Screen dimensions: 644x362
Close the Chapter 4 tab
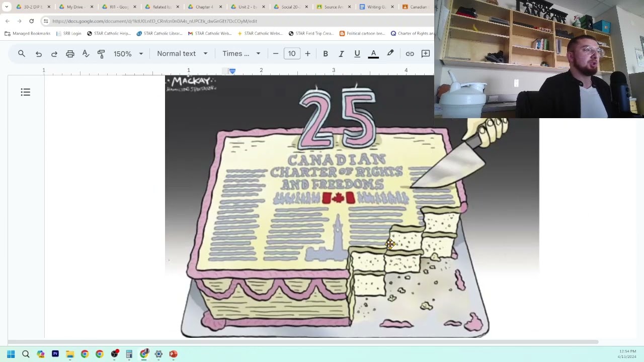click(x=220, y=7)
